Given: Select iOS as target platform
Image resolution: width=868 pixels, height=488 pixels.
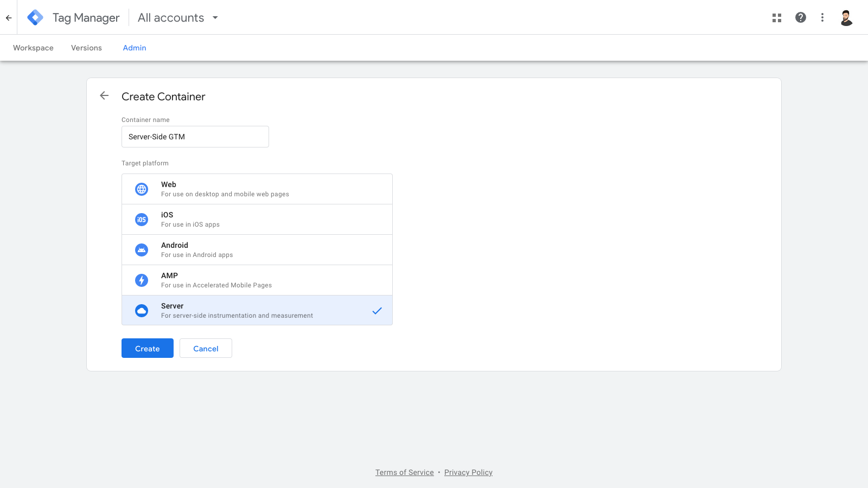Looking at the screenshot, I should [257, 220].
